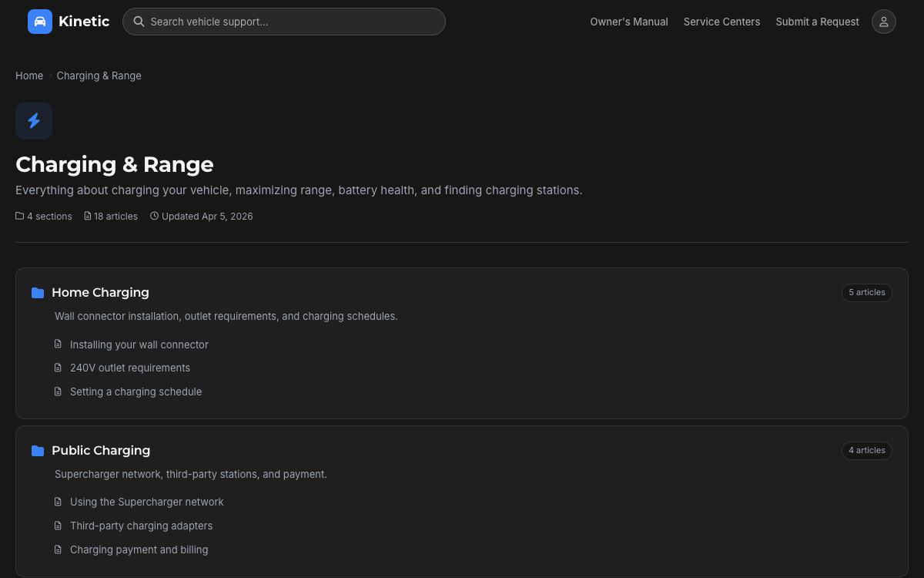
Task: Click the Charging & Range heading
Action: [x=115, y=164]
